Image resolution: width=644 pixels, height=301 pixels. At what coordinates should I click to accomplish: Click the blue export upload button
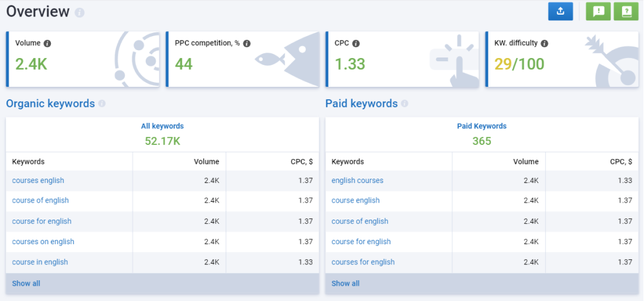(560, 12)
